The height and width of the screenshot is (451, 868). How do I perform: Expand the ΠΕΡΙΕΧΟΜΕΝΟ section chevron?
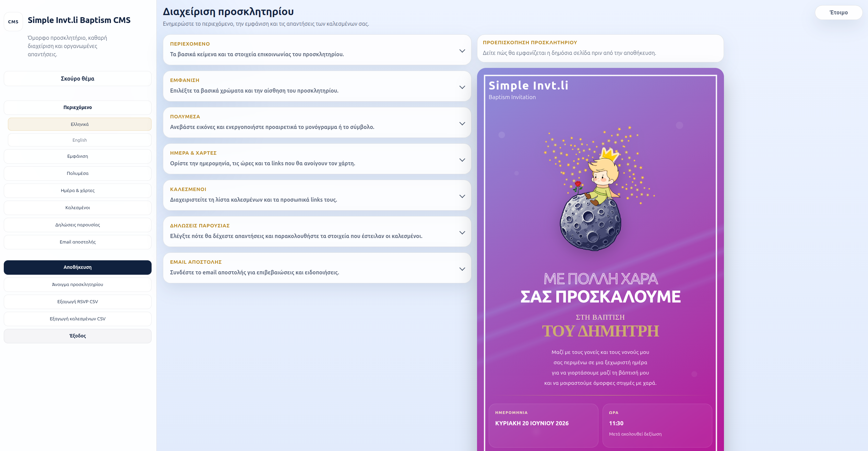coord(462,51)
